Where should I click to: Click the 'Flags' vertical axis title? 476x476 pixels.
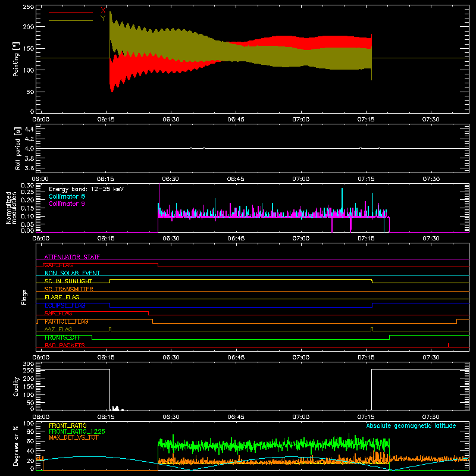pos(24,297)
